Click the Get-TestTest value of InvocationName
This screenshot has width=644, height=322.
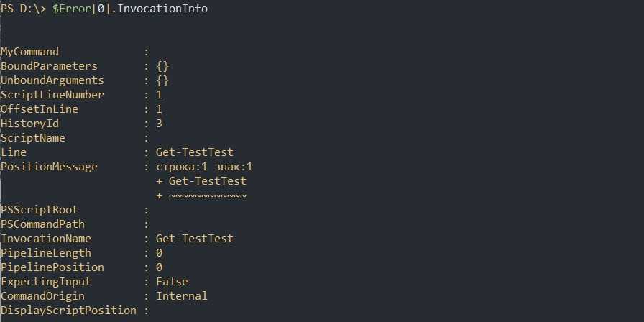point(194,239)
